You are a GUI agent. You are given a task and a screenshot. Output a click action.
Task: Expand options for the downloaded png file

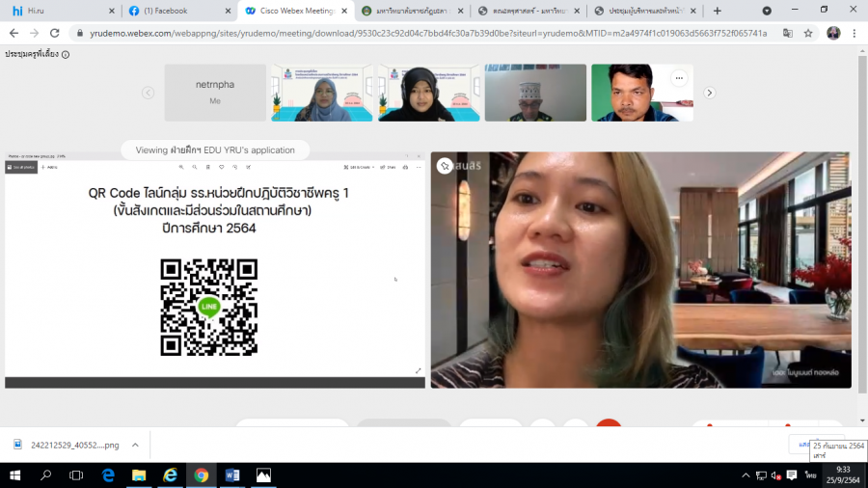(135, 445)
